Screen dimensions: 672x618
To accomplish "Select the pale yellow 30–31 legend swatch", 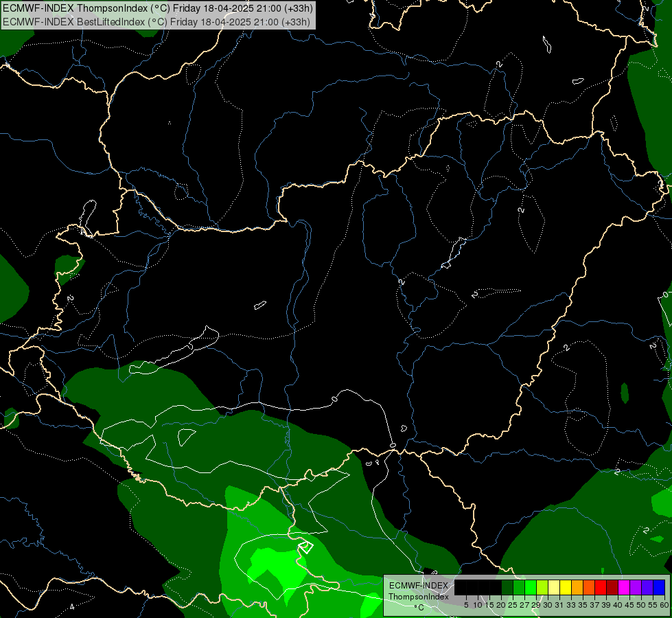I will 554,587.
